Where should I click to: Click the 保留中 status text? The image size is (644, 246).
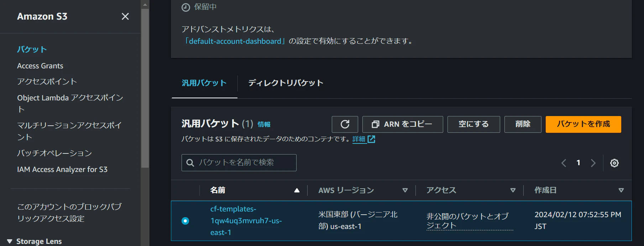205,7
